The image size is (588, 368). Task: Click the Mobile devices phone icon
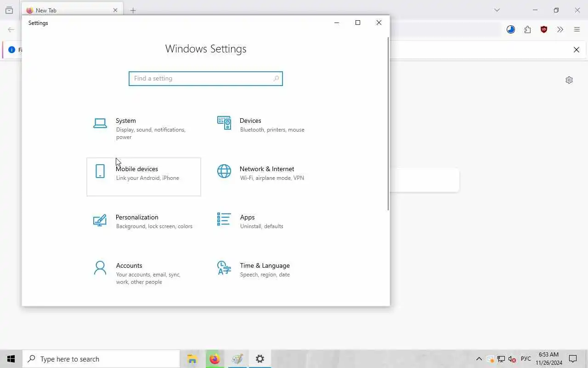coord(100,171)
